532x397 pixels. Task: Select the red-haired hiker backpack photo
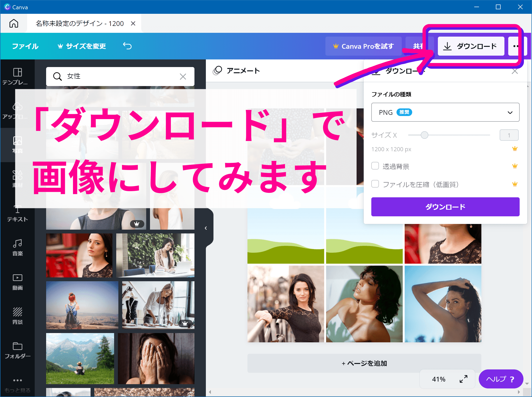click(82, 305)
